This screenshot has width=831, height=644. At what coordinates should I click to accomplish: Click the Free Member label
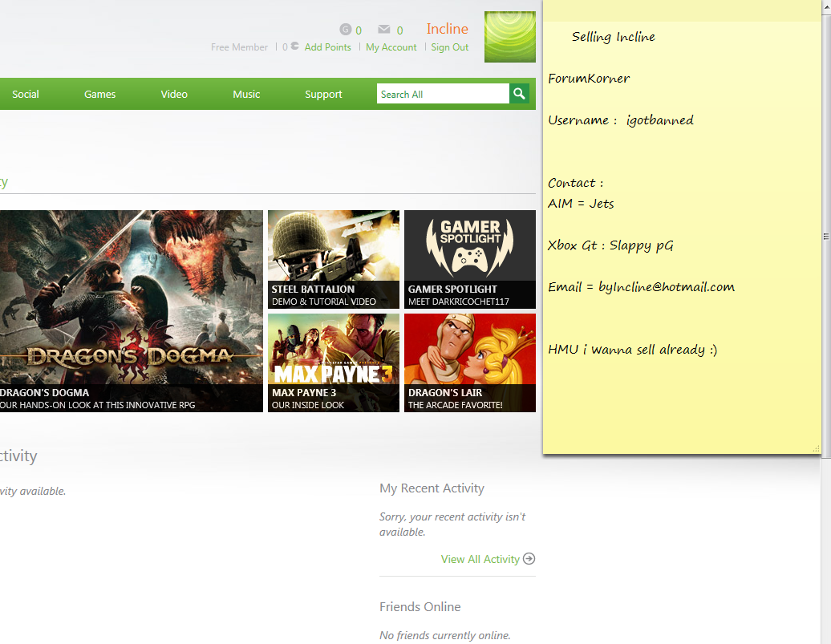click(x=239, y=47)
